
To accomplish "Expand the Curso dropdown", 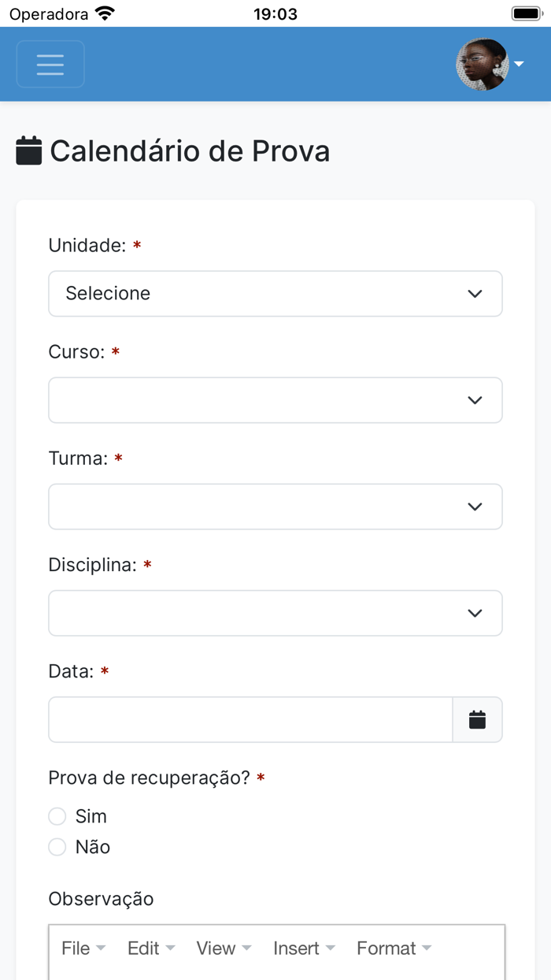I will click(275, 400).
